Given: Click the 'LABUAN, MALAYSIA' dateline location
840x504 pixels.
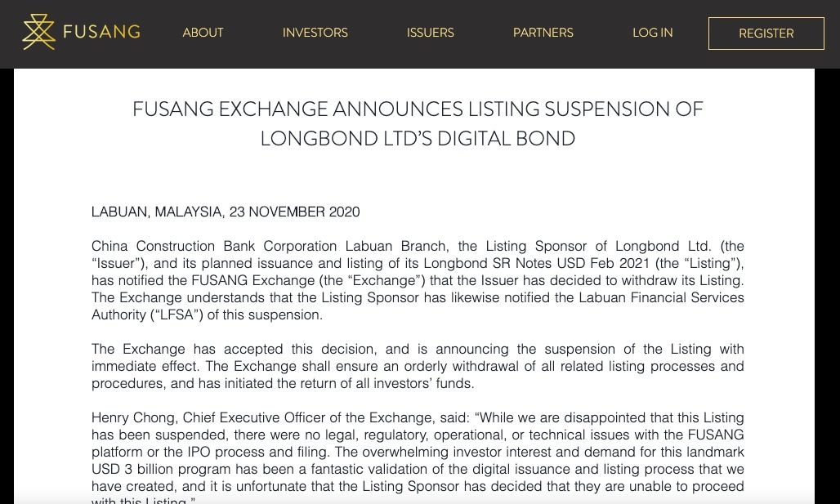Looking at the screenshot, I should [x=156, y=212].
